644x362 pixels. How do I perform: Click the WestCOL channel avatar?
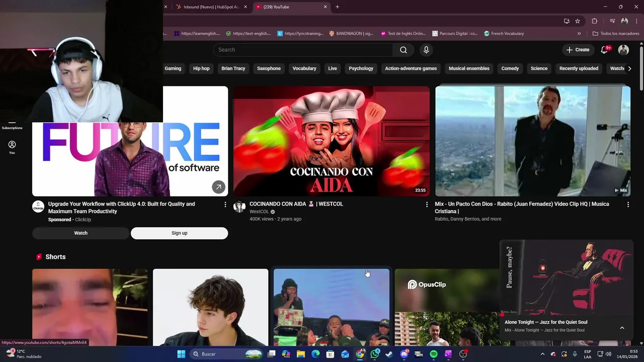coord(239,207)
